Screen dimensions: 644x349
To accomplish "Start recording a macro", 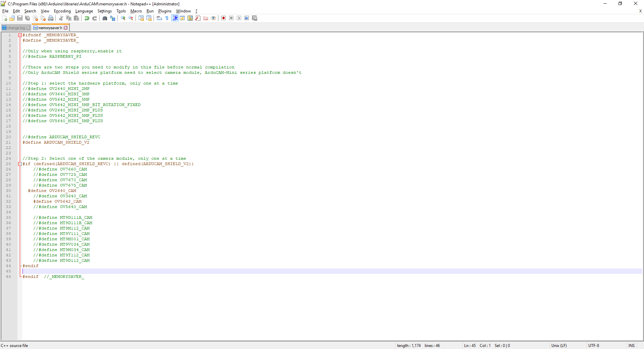I will 223,18.
